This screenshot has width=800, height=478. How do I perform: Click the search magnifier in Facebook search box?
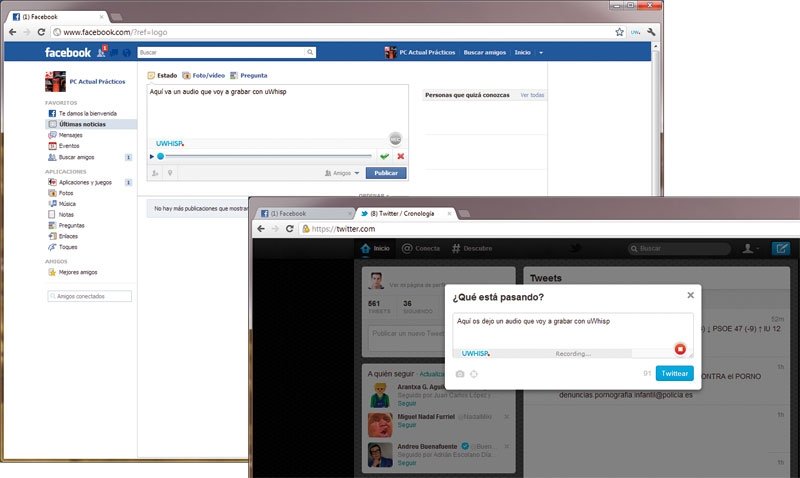pos(310,52)
